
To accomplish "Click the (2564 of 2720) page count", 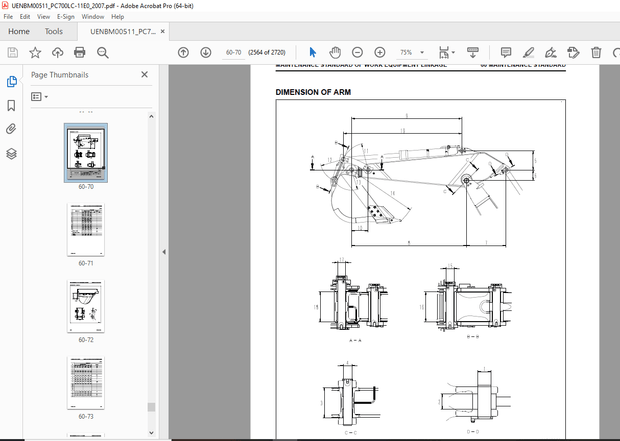I will pos(267,52).
